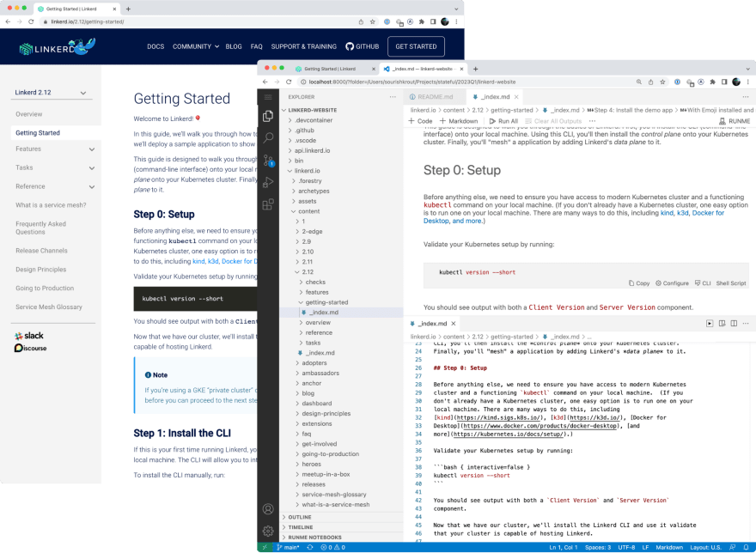This screenshot has width=756, height=553.
Task: Collapse the content folder in Explorer
Action: pos(293,211)
